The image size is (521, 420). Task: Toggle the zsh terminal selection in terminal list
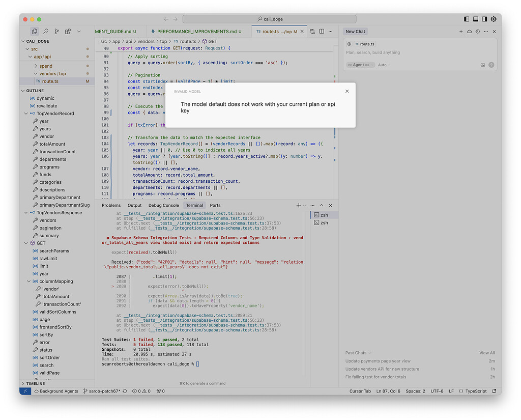pyautogui.click(x=325, y=214)
